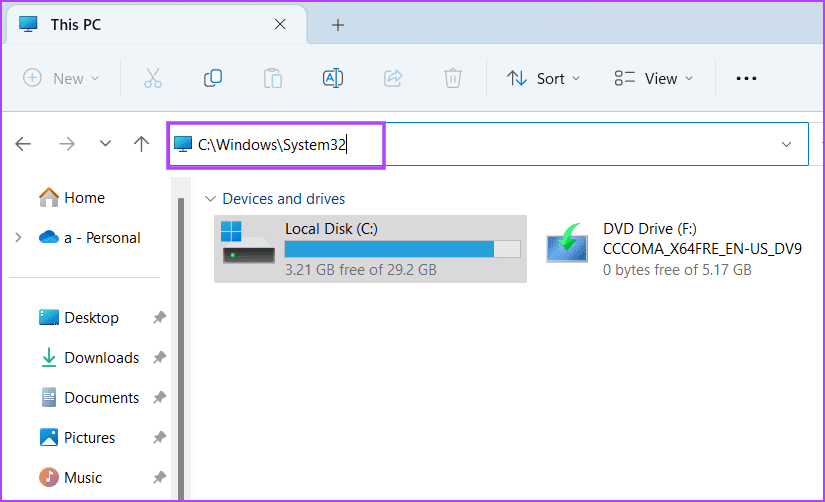Image resolution: width=825 pixels, height=502 pixels.
Task: Expand the a - Personal OneDrive node
Action: 18,238
